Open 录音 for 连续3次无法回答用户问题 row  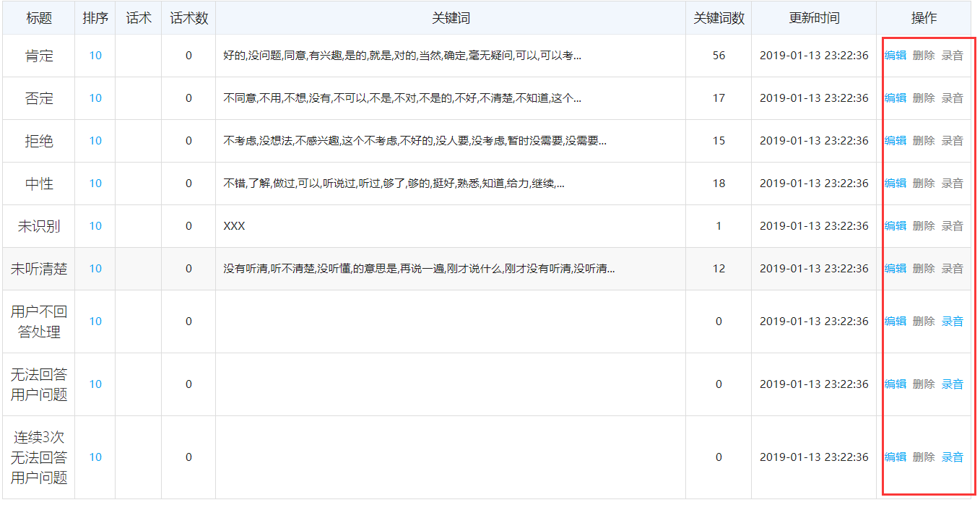coord(952,457)
